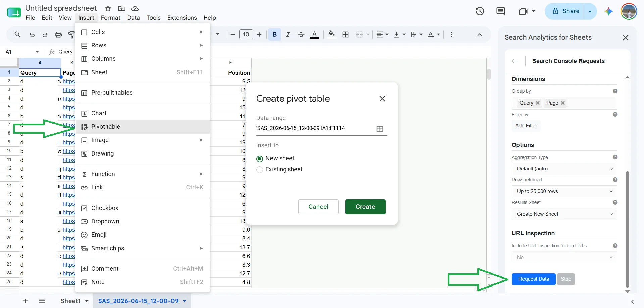Increase font size with plus button
Image resolution: width=644 pixels, height=308 pixels.
pyautogui.click(x=259, y=34)
